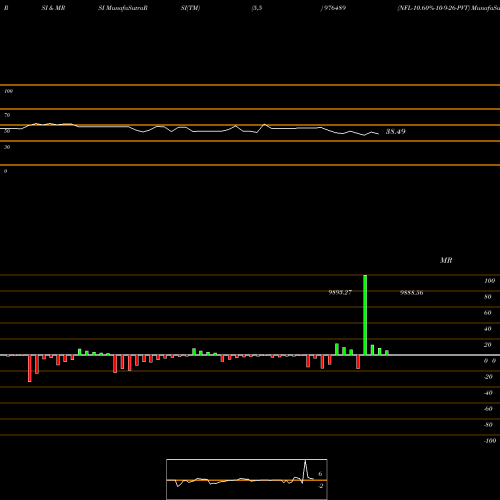Click the largest red negative MR bar
This screenshot has height=500, width=500.
pyautogui.click(x=30, y=368)
